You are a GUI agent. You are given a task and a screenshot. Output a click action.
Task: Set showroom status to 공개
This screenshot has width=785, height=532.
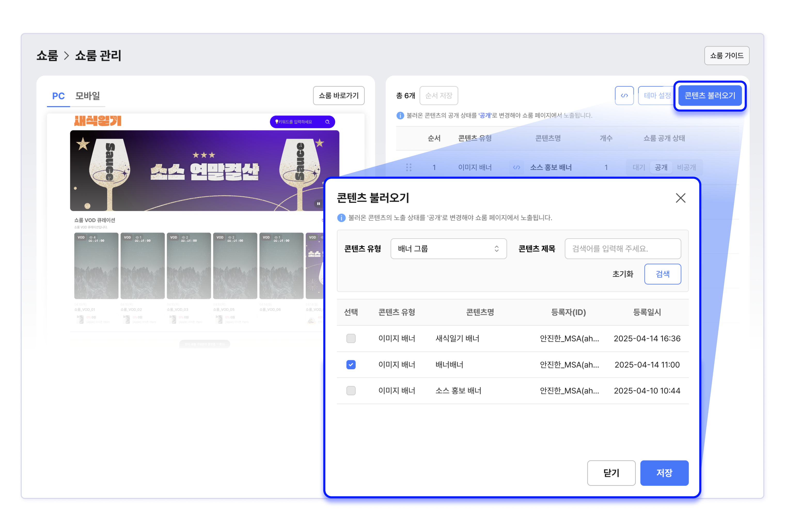[x=661, y=167]
